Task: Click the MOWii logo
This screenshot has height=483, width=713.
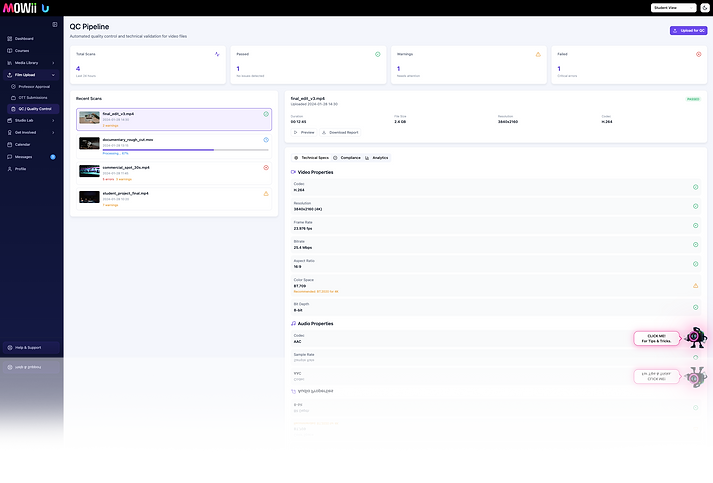Action: 20,8
